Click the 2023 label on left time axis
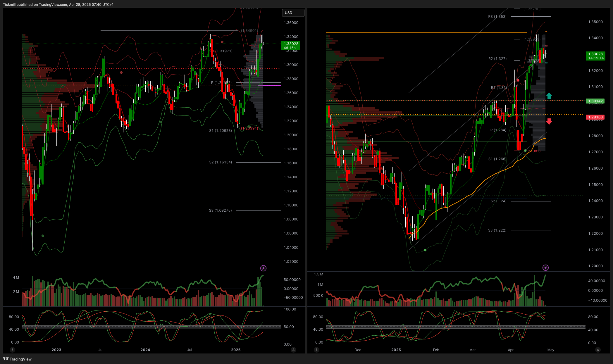This screenshot has height=364, width=613. coord(56,350)
